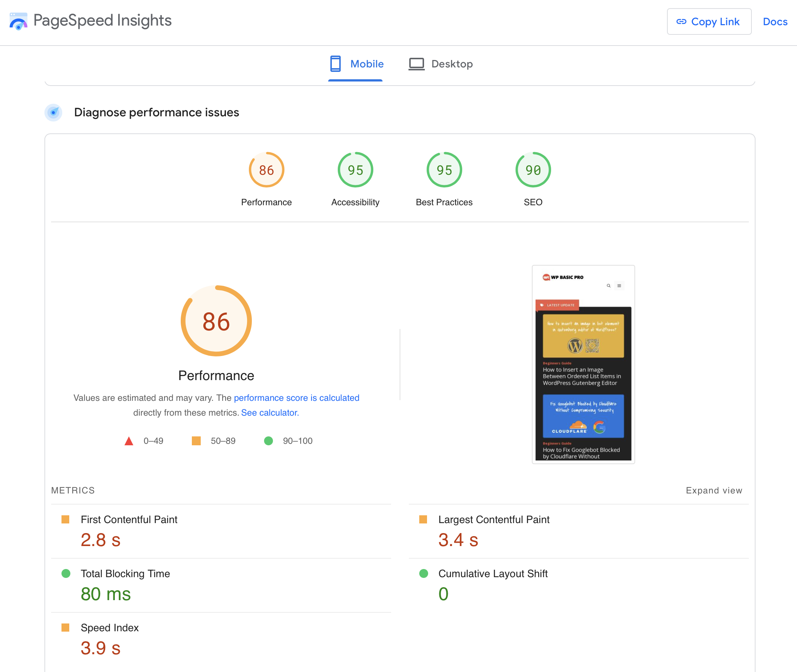
Task: Select the small Performance score gauge 86
Action: pyautogui.click(x=267, y=170)
